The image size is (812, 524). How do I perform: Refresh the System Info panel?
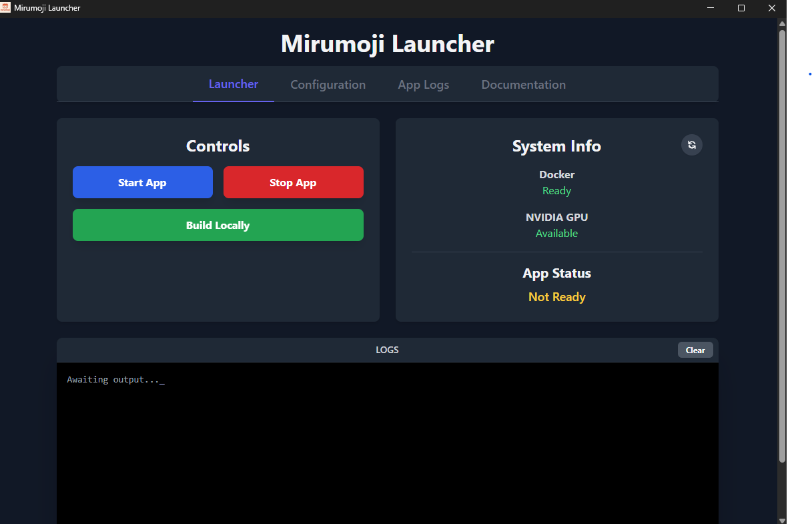tap(691, 145)
